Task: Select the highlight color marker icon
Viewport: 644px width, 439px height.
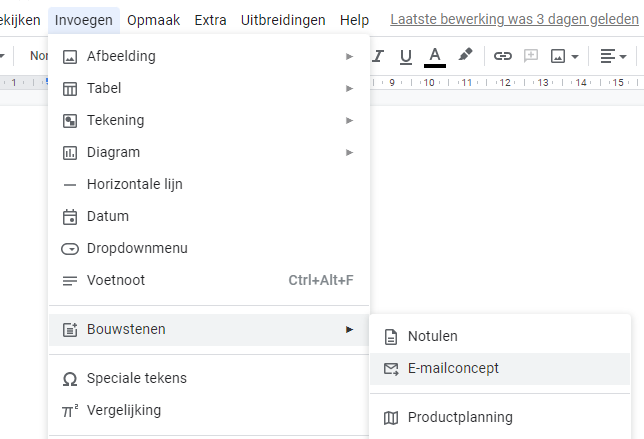Action: (465, 55)
